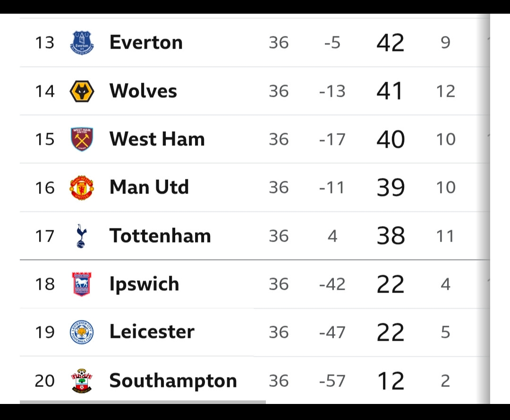Image resolution: width=510 pixels, height=420 pixels.
Task: Click the Everton club crest
Action: click(82, 42)
